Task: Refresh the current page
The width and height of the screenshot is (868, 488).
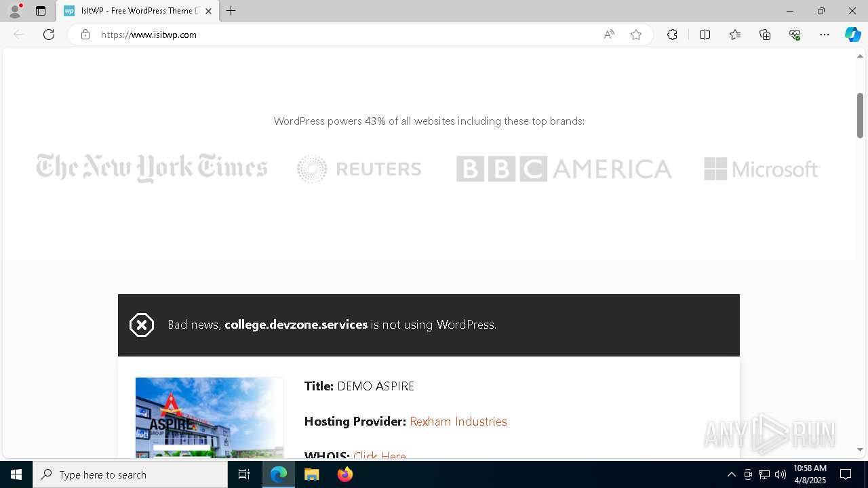Action: (x=49, y=35)
